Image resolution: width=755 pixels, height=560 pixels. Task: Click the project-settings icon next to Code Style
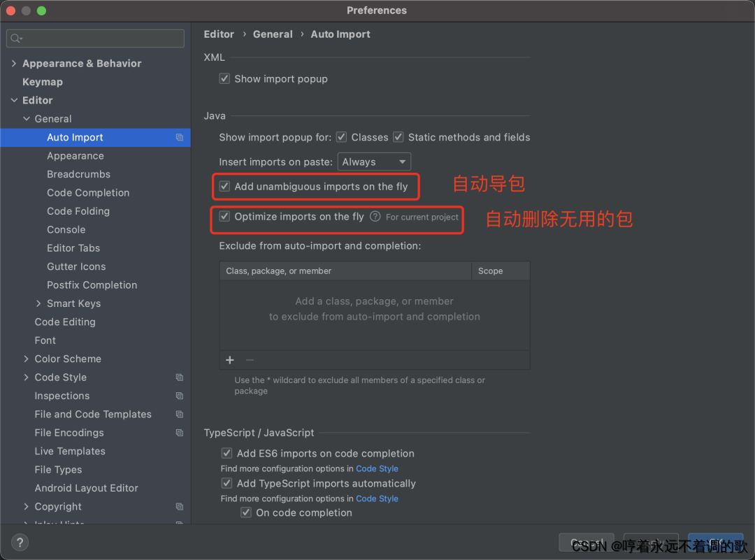click(180, 377)
